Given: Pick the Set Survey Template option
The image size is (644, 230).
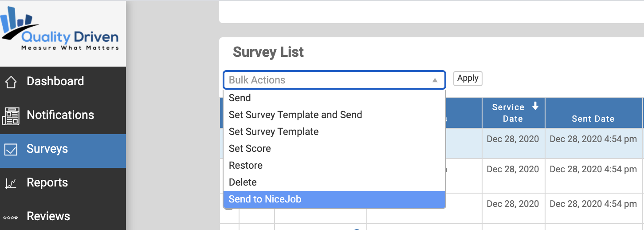Looking at the screenshot, I should (334, 132).
